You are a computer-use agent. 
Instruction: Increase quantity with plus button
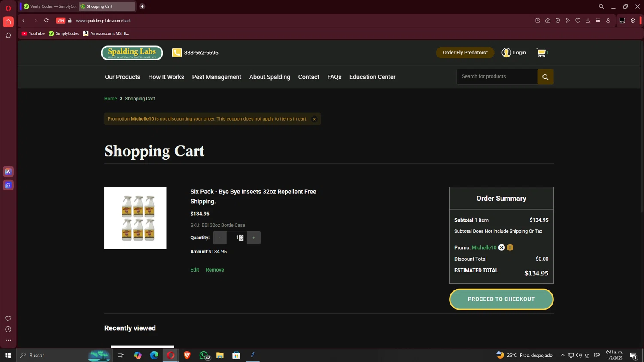point(254,238)
